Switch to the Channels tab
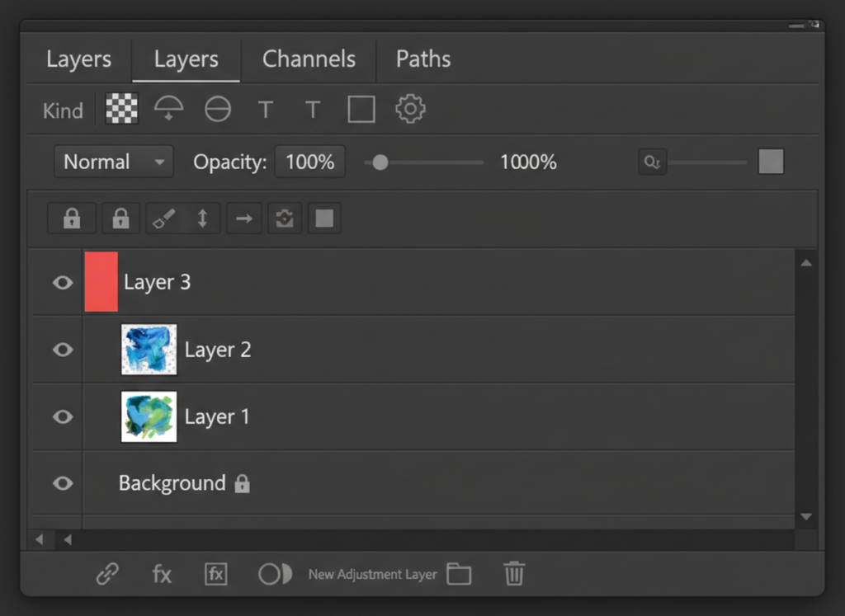The width and height of the screenshot is (845, 616). tap(309, 59)
